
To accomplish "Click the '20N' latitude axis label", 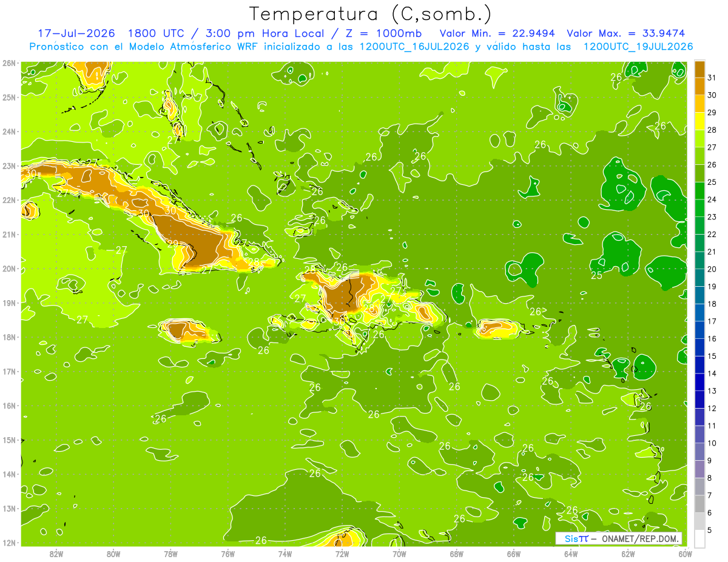I will pos(8,269).
